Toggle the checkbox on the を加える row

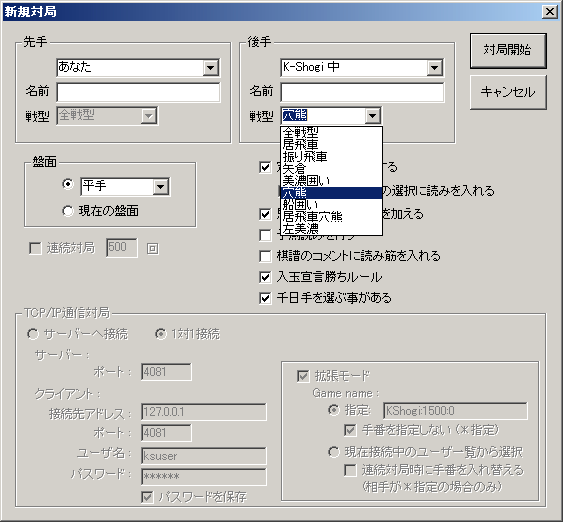[265, 214]
